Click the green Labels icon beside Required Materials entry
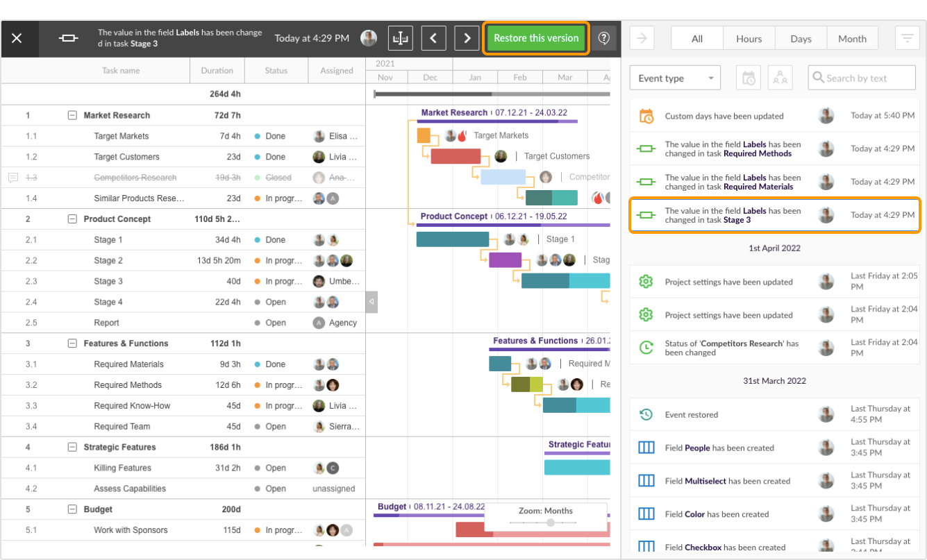Image resolution: width=927 pixels, height=560 pixels. 646,181
